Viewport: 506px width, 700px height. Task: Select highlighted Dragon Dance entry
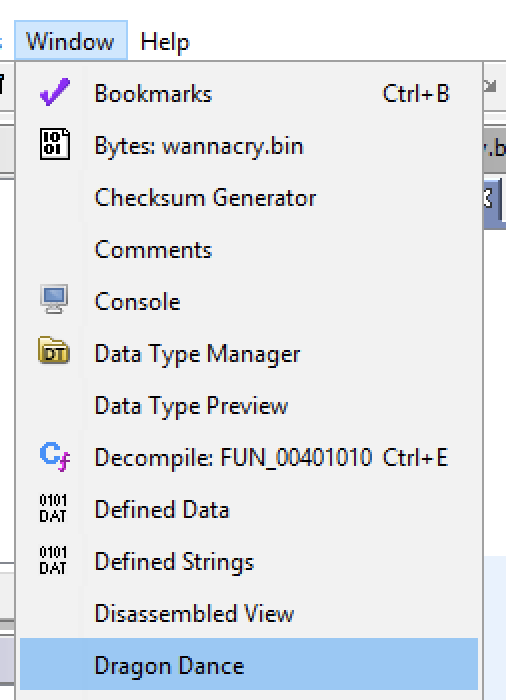(x=249, y=664)
